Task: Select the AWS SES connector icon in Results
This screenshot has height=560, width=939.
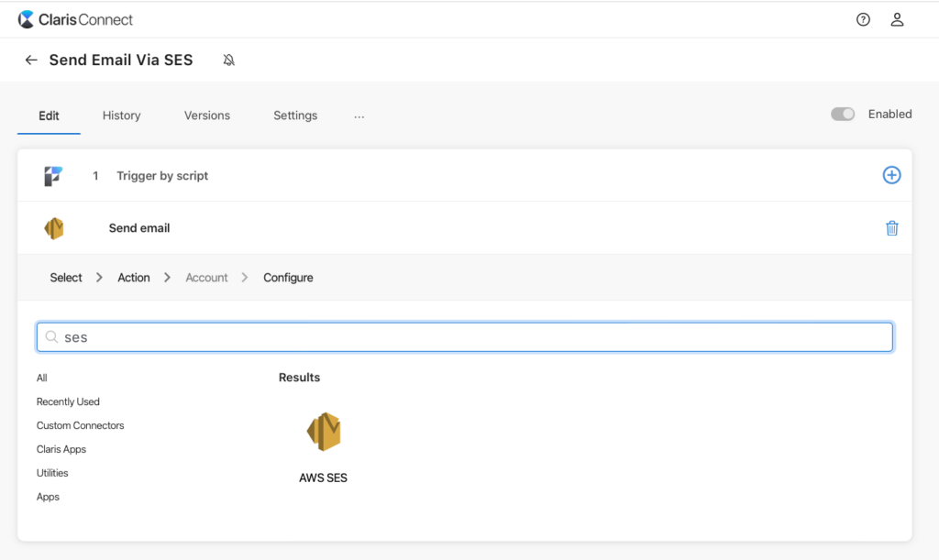Action: (324, 432)
